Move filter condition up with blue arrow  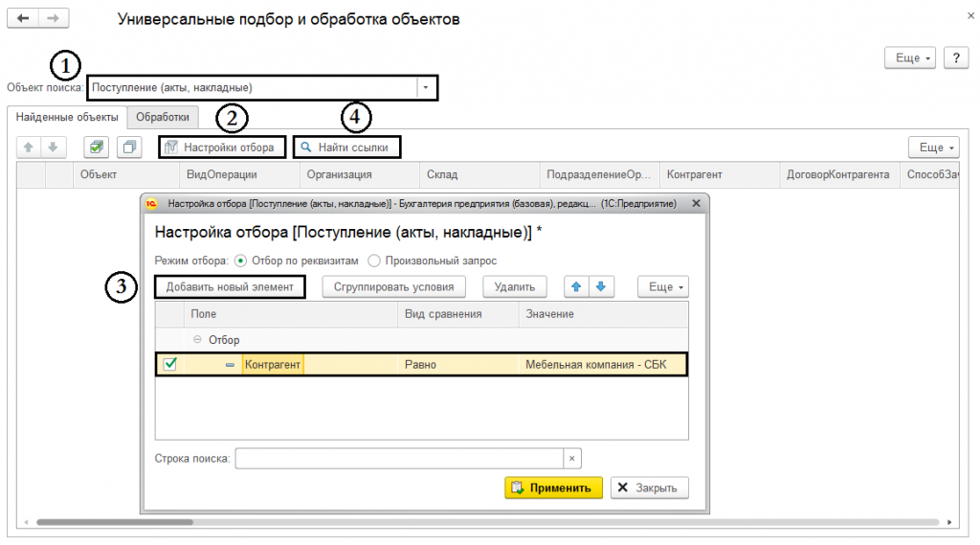[x=576, y=286]
